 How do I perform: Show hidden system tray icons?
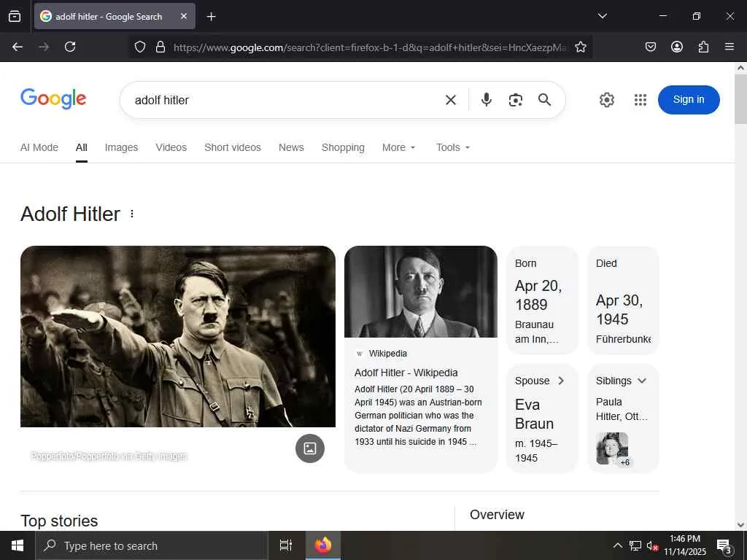pyautogui.click(x=617, y=545)
